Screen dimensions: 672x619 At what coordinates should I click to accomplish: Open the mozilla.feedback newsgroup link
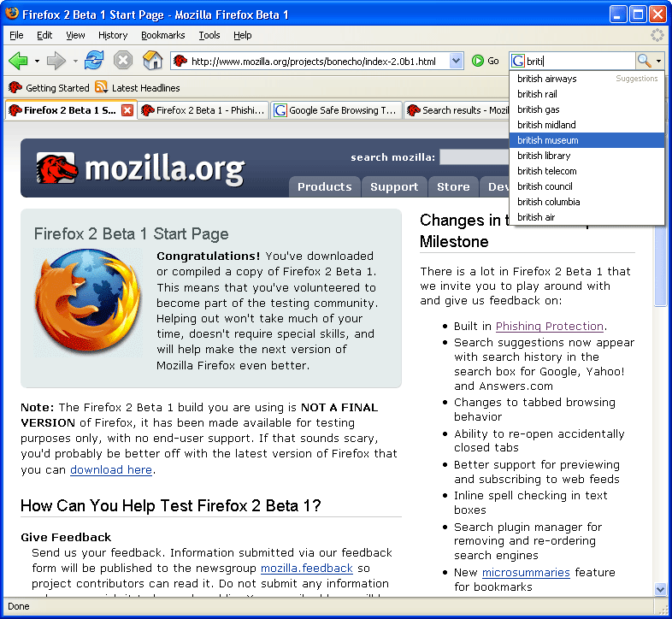coord(306,569)
